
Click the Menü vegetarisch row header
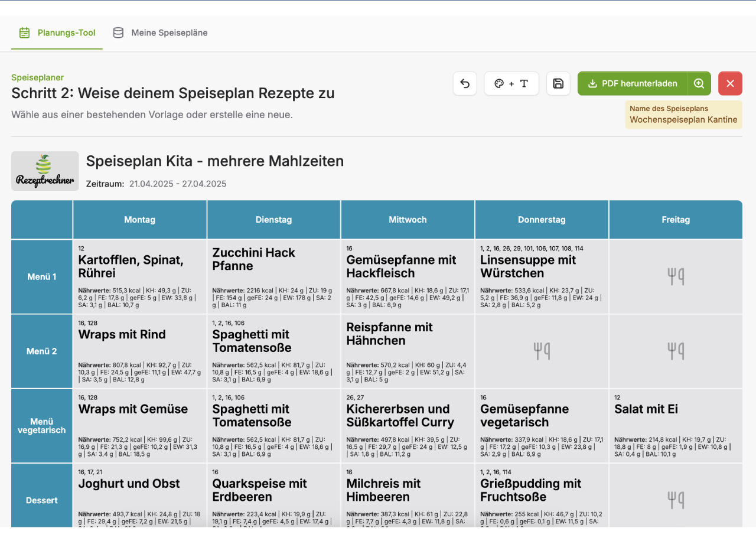42,426
